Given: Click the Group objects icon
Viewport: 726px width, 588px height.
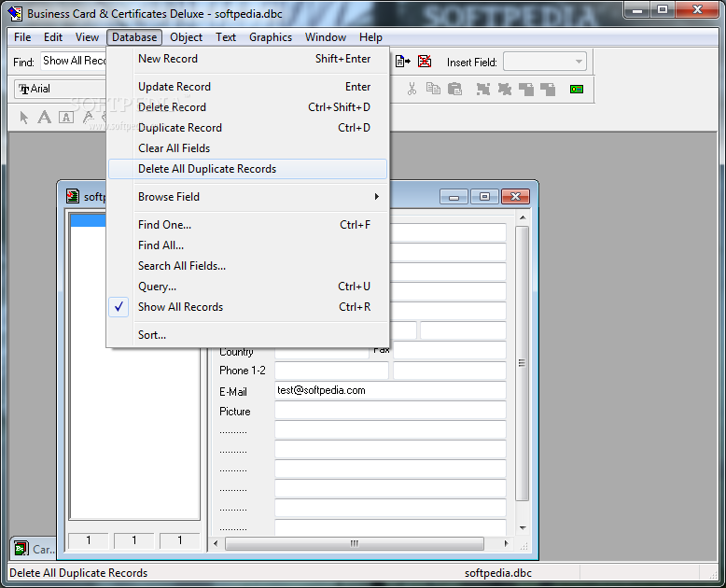Looking at the screenshot, I should [x=483, y=89].
